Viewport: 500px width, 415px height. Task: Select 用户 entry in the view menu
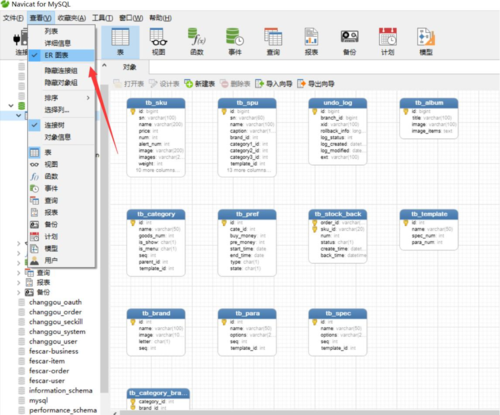[61, 260]
